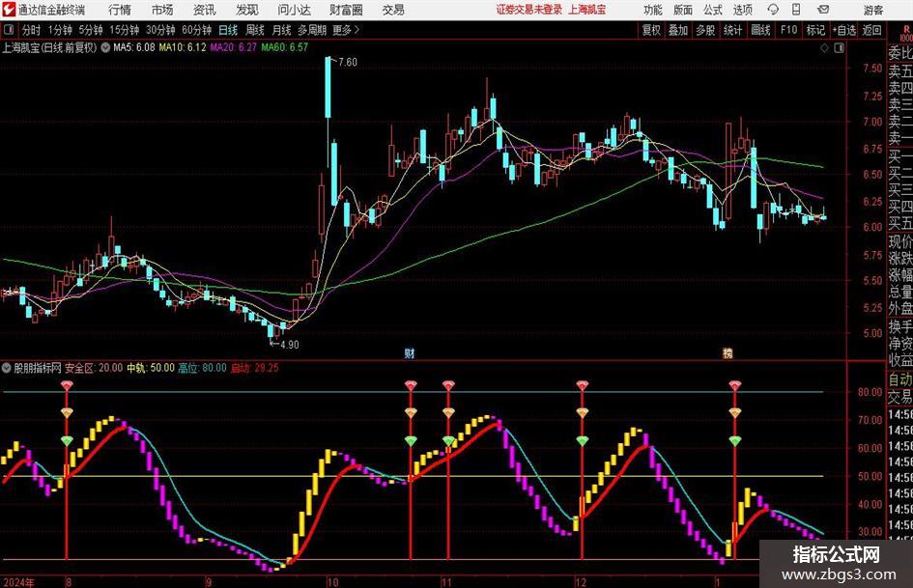This screenshot has height=588, width=913.
Task: Switch to 60分钟 period
Action: (x=196, y=30)
